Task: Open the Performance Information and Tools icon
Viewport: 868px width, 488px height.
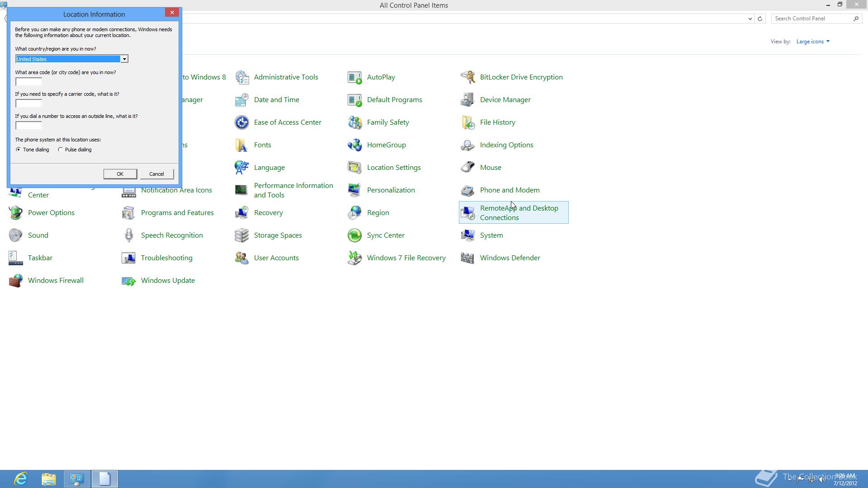Action: [242, 190]
